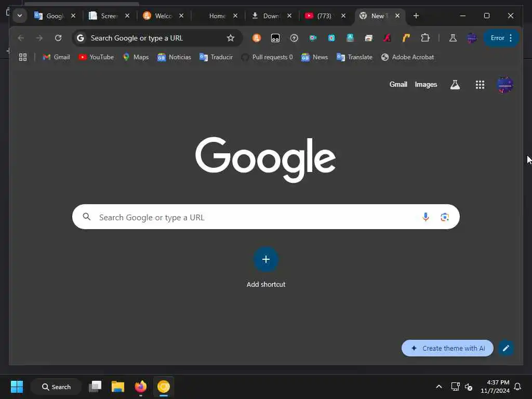Screen dimensions: 532x399
Task: Click the Google logo
Action: coord(265,159)
